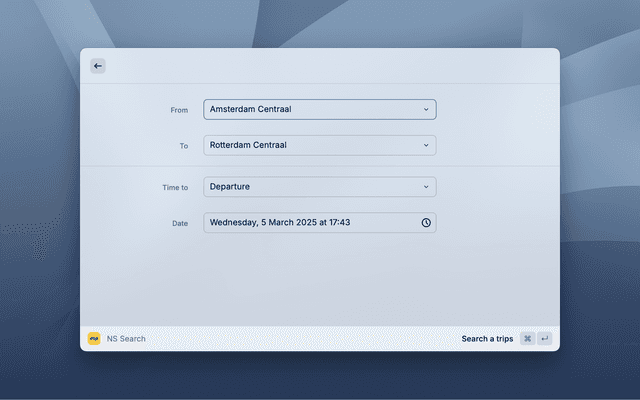Image resolution: width=640 pixels, height=400 pixels.
Task: Click the desktop wallpaper outside the window
Action: (x=600, y=200)
